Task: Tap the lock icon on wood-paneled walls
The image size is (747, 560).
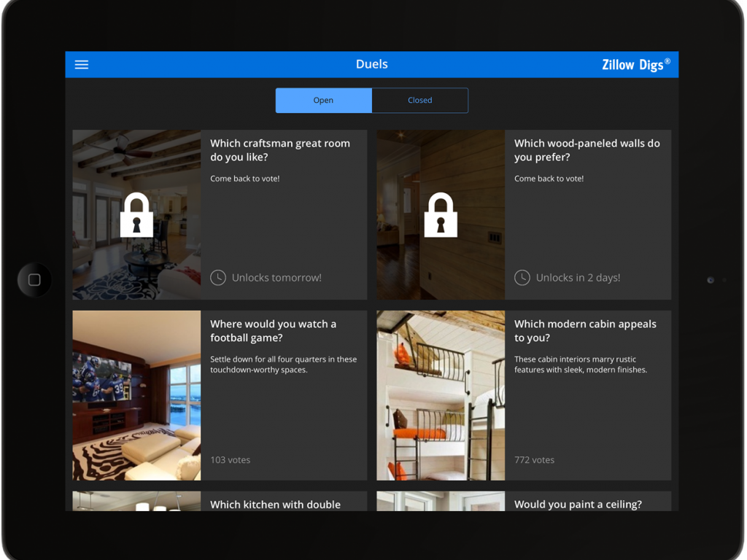Action: (x=441, y=215)
